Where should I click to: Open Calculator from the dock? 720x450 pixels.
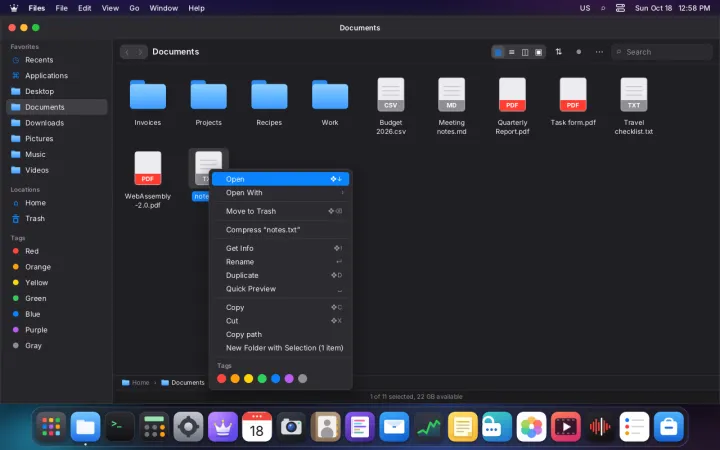[154, 427]
